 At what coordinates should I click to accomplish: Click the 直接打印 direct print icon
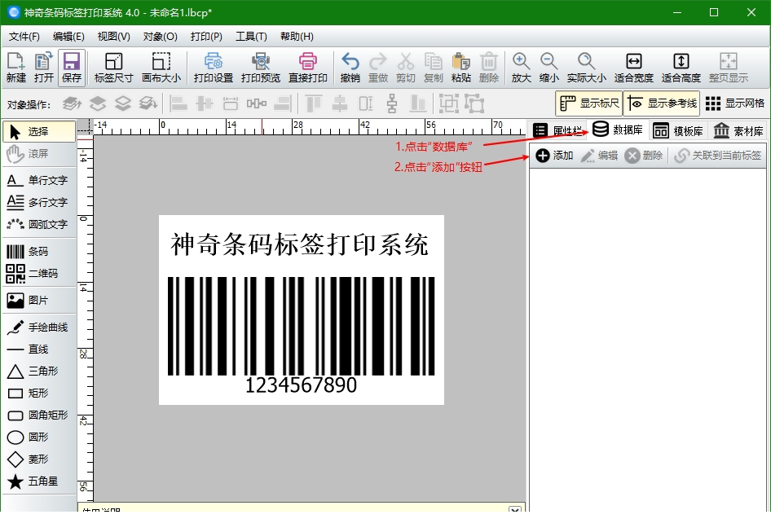click(x=307, y=68)
